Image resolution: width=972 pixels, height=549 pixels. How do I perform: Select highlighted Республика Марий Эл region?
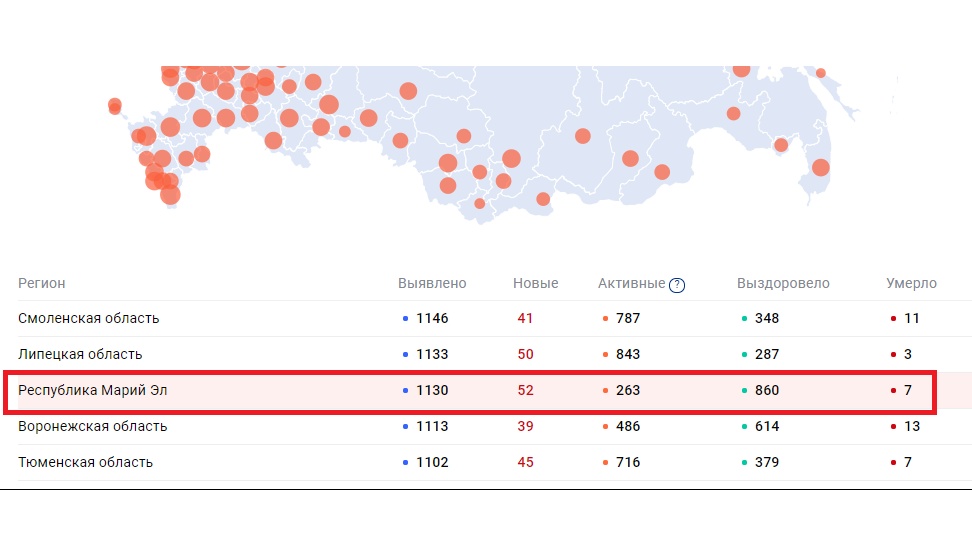click(x=93, y=390)
